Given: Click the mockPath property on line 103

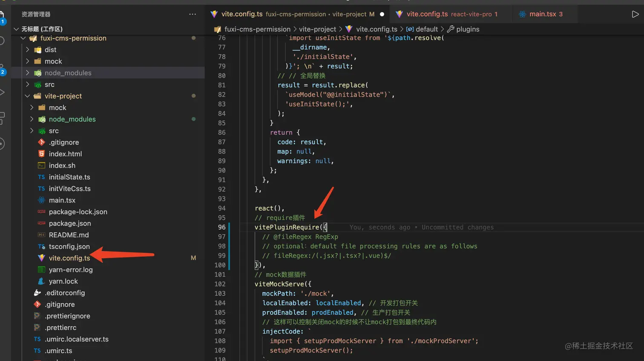Looking at the screenshot, I should point(277,293).
